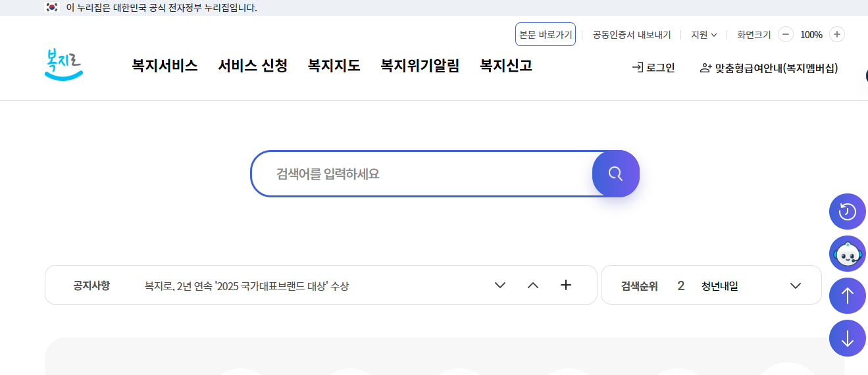Show previous notice with the up chevron
The image size is (868, 375).
(533, 285)
